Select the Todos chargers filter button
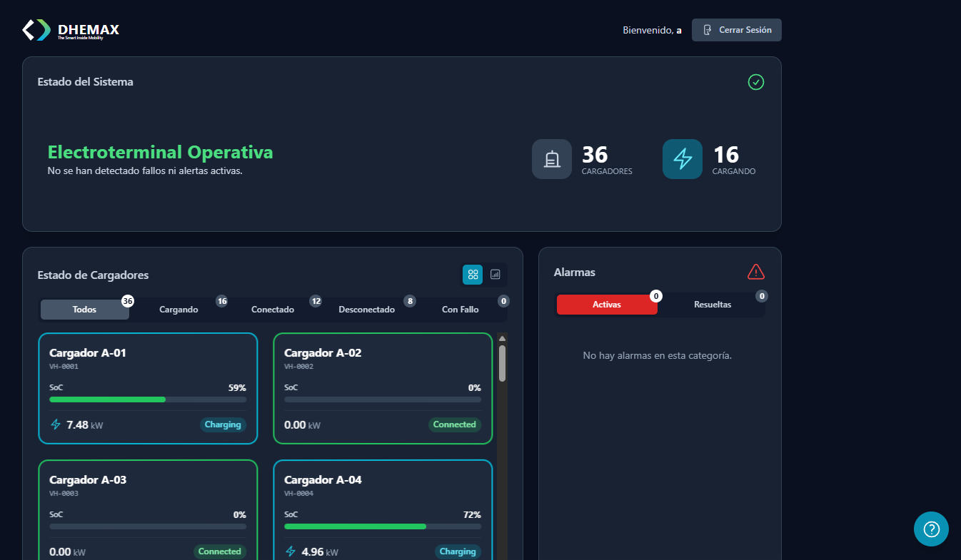The image size is (961, 560). coord(84,309)
